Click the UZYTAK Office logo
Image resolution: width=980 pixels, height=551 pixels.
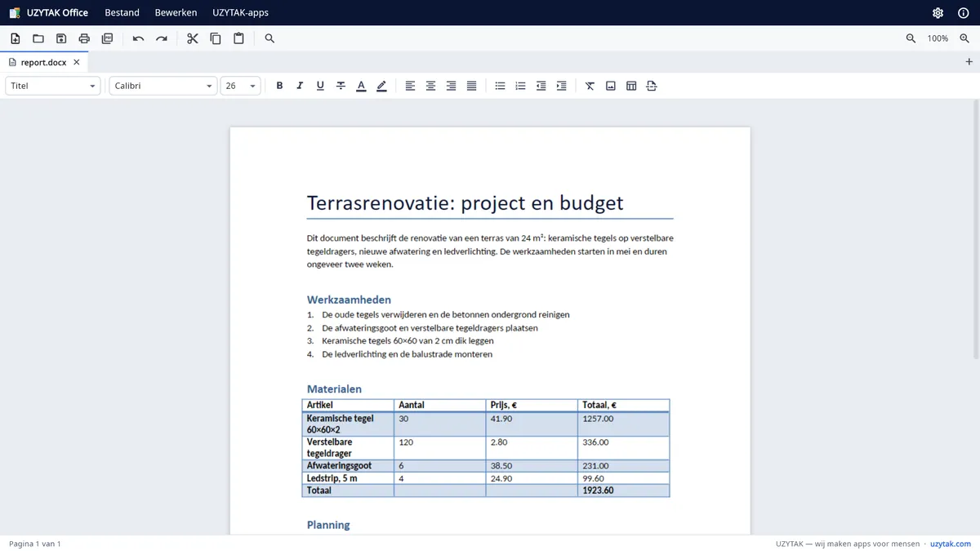(x=49, y=12)
